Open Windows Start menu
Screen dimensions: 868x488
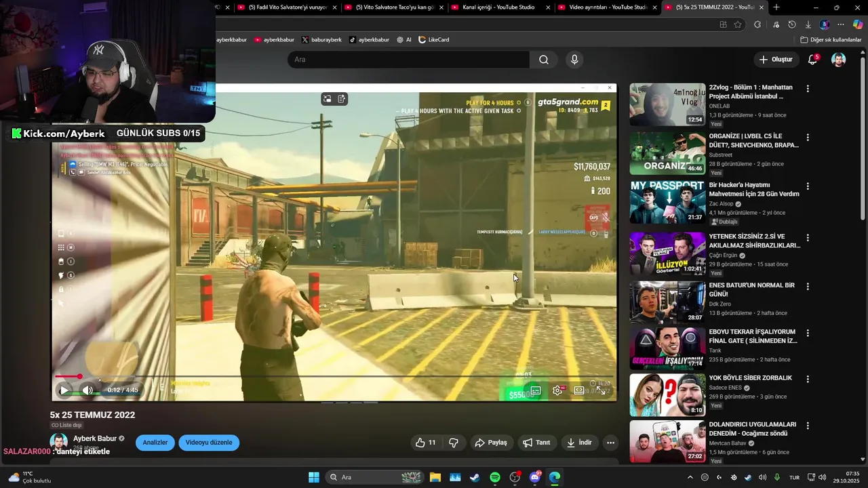314,477
